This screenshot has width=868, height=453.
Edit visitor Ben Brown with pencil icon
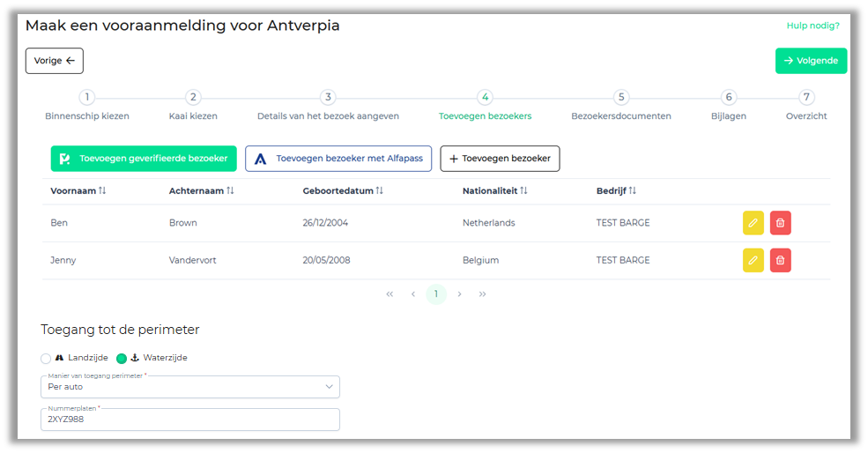[x=753, y=223]
